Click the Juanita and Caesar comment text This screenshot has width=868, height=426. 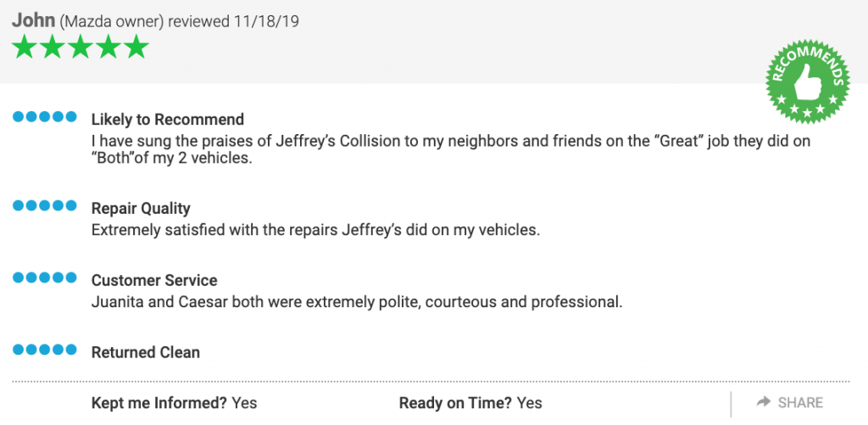(x=357, y=303)
